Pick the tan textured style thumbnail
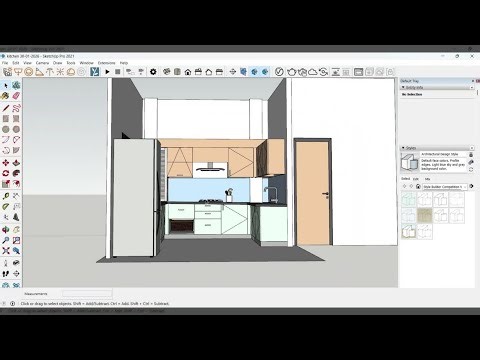Viewport: 480px width, 360px height. [x=424, y=216]
